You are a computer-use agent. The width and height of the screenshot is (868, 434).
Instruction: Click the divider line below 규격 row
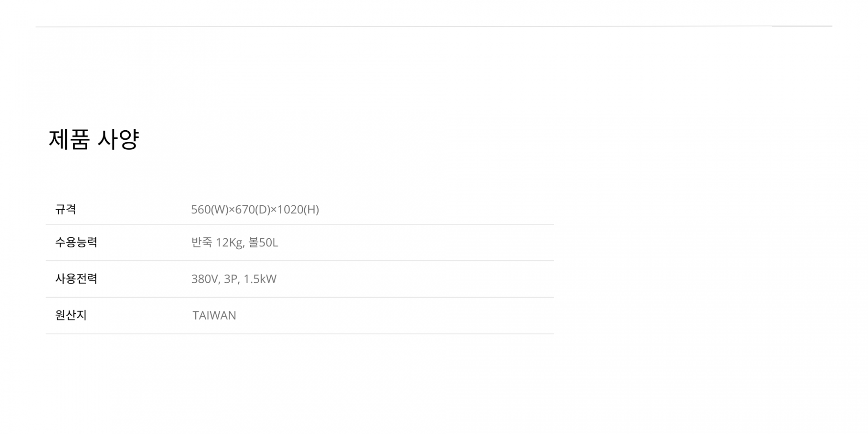click(x=300, y=224)
